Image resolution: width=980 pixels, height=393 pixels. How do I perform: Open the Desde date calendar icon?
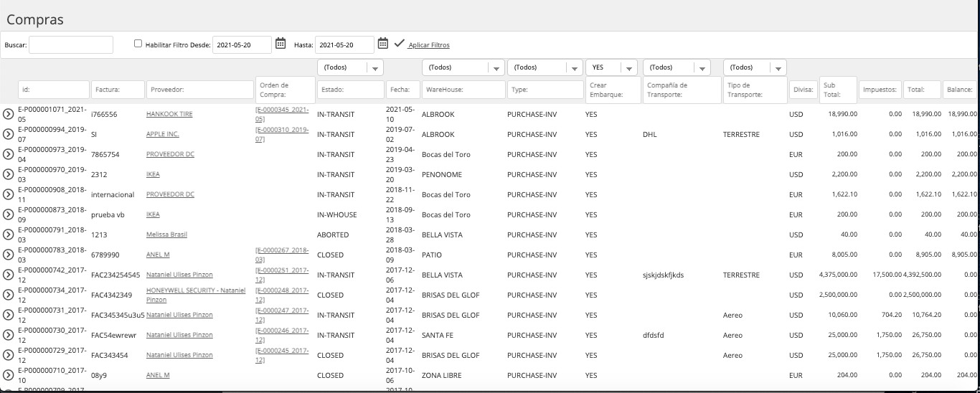pyautogui.click(x=281, y=43)
